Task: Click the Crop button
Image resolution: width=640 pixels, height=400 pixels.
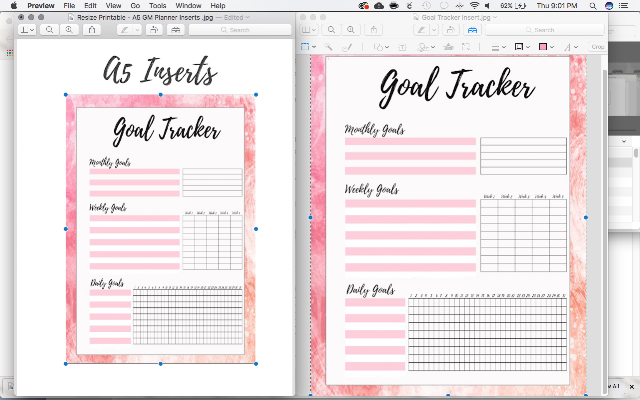Action: tap(598, 47)
